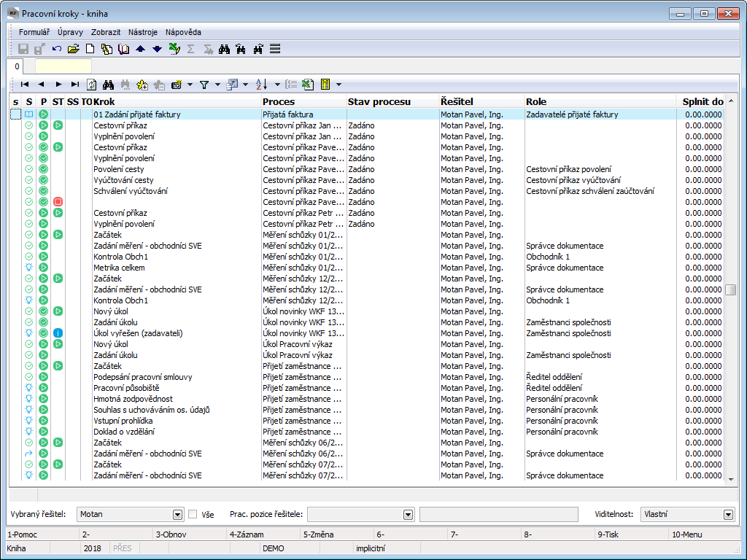Click the vertical scrollbar thumb
Viewport: 747px width, 560px height.
pyautogui.click(x=730, y=289)
